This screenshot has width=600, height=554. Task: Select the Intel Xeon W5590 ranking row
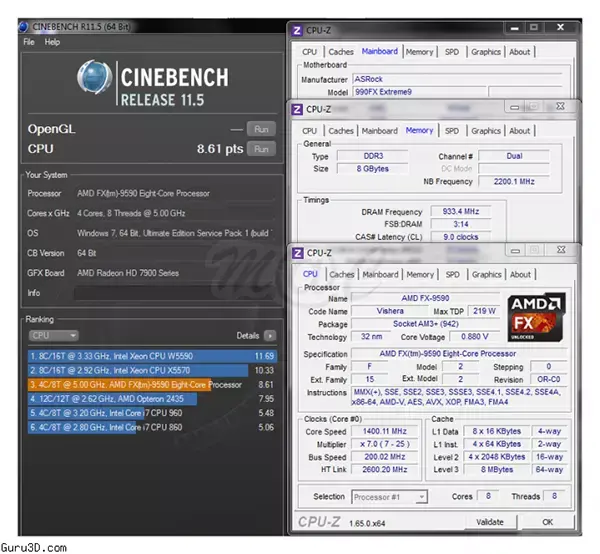pyautogui.click(x=152, y=356)
